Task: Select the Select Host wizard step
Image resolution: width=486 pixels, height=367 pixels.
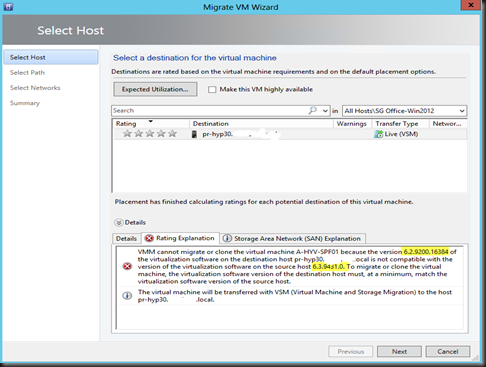Action: 51,57
